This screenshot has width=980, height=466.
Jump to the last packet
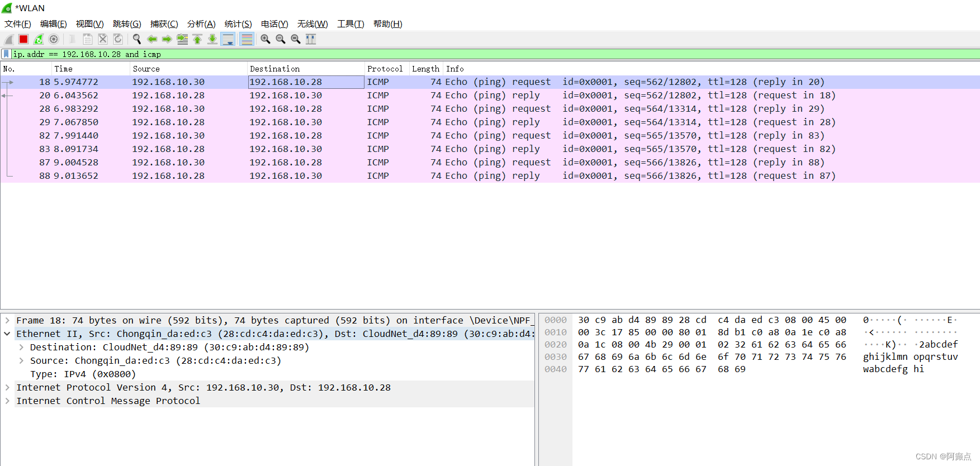pyautogui.click(x=212, y=39)
